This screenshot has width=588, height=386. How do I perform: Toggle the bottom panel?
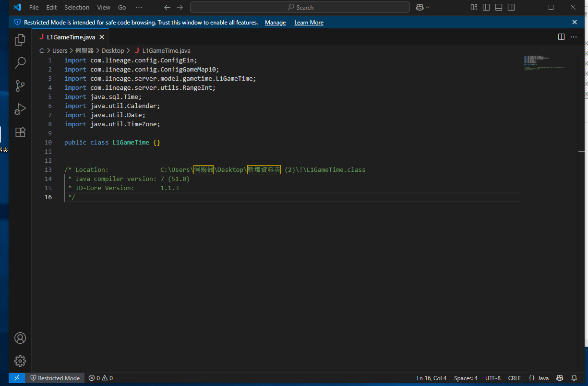(499, 7)
